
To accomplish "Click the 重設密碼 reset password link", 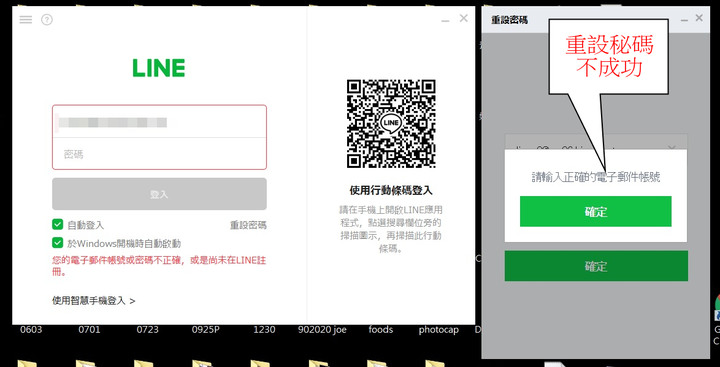I will [x=248, y=225].
